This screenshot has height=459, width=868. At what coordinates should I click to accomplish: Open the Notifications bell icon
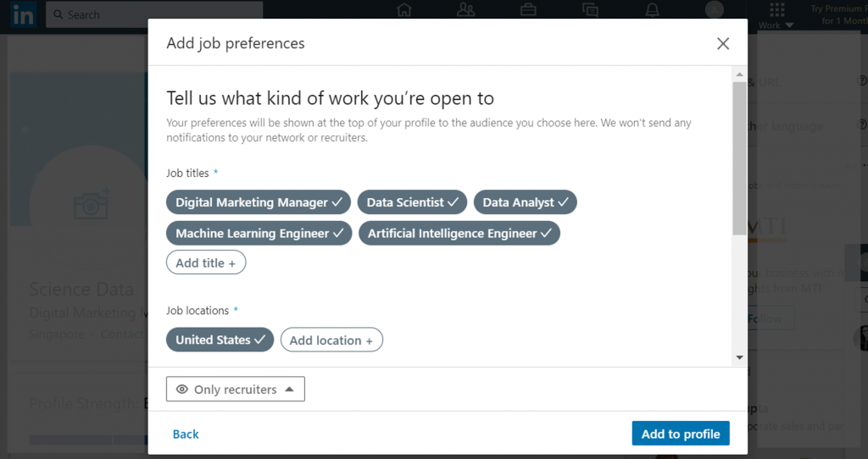point(653,10)
